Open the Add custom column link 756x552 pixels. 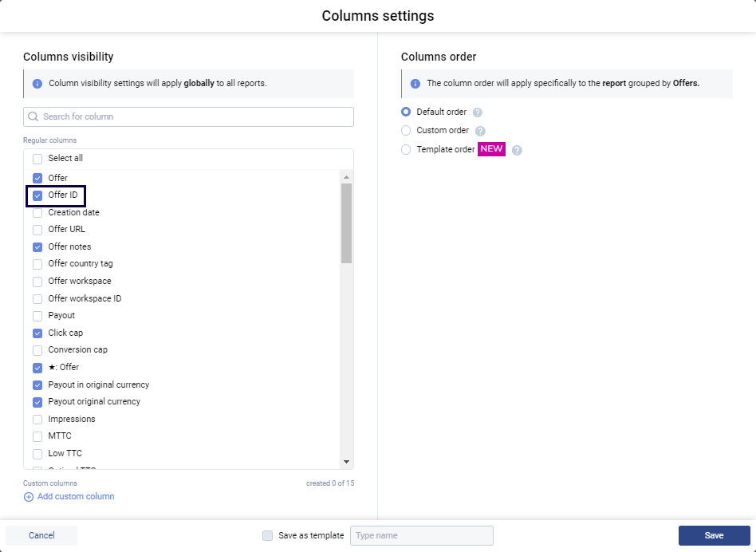(76, 497)
